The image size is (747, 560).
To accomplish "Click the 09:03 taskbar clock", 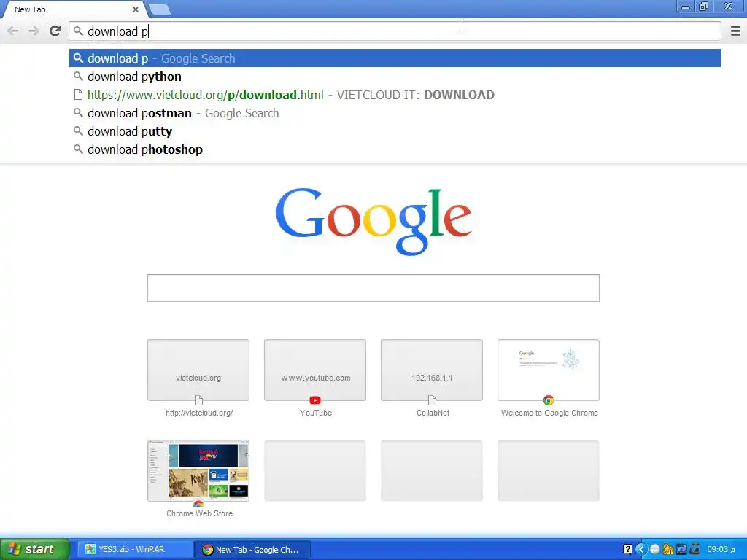I will pyautogui.click(x=721, y=550).
